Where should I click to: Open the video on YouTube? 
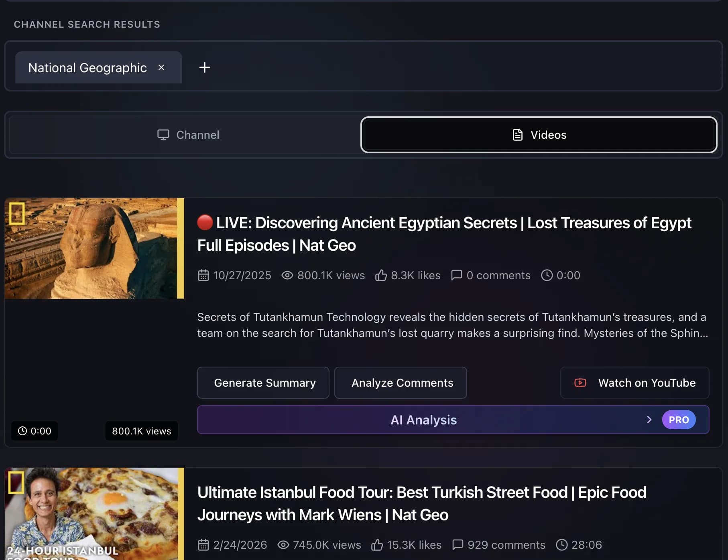click(x=634, y=383)
